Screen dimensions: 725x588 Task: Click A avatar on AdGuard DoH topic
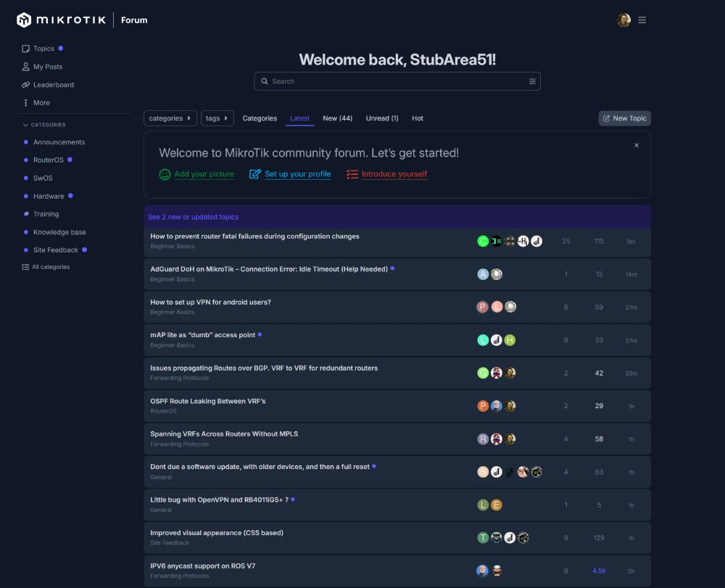coord(483,274)
